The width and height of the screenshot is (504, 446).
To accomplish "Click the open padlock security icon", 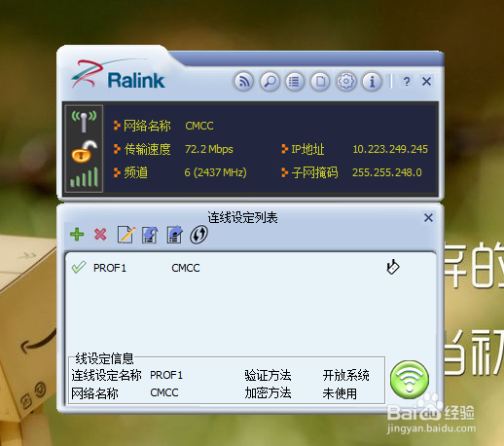I will [x=84, y=151].
